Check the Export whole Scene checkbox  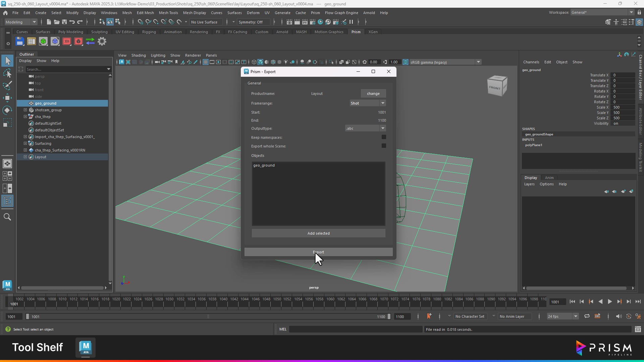pyautogui.click(x=384, y=146)
